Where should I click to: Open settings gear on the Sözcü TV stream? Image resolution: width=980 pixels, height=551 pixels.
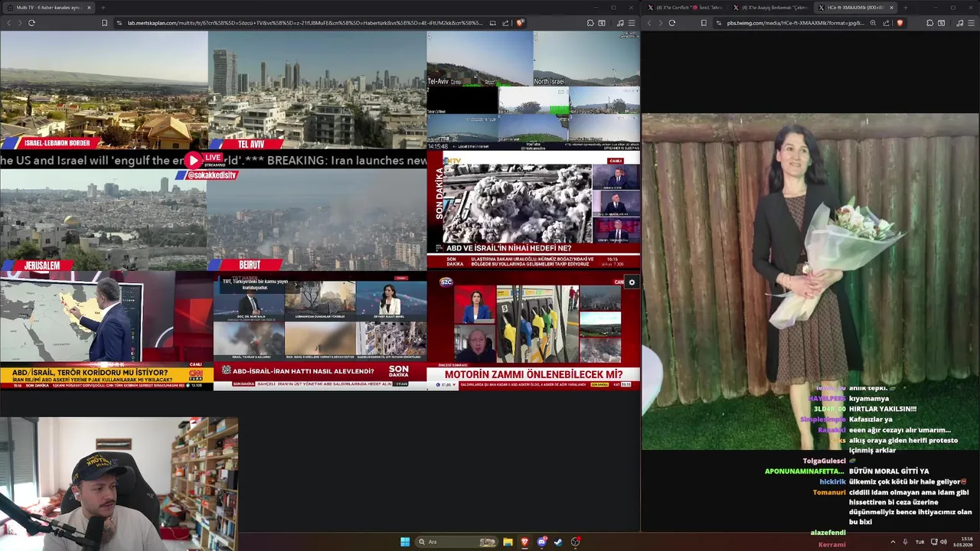tap(632, 282)
